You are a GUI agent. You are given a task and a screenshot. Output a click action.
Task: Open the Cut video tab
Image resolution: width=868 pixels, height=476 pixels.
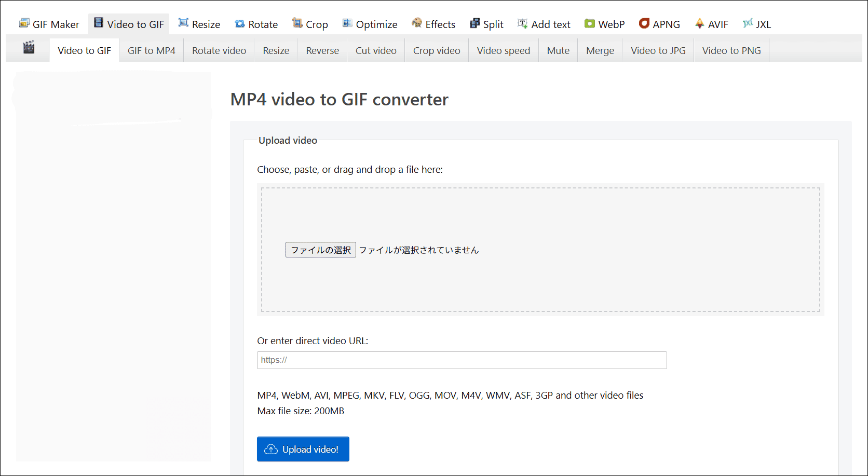376,50
